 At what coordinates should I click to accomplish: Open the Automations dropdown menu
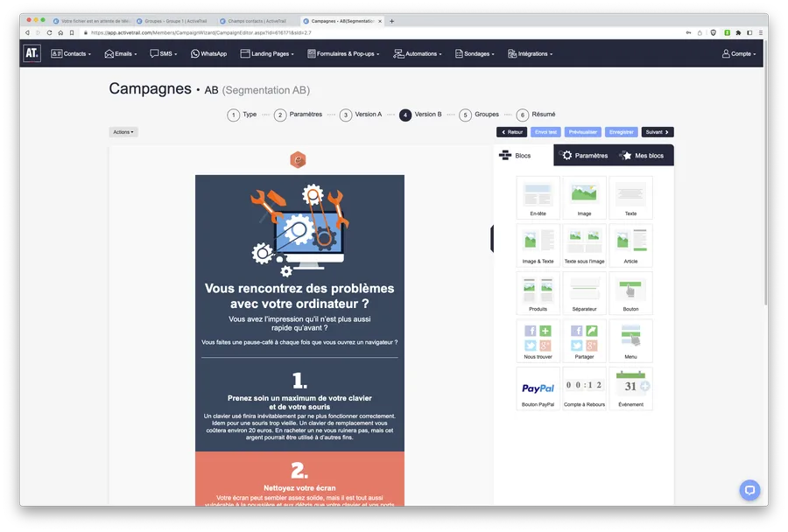click(x=417, y=53)
